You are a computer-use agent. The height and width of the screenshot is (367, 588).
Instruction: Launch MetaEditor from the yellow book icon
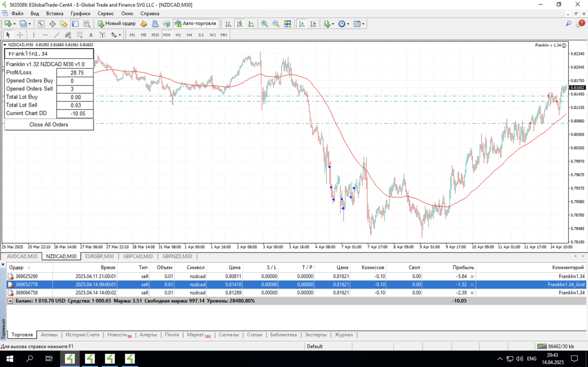(144, 24)
